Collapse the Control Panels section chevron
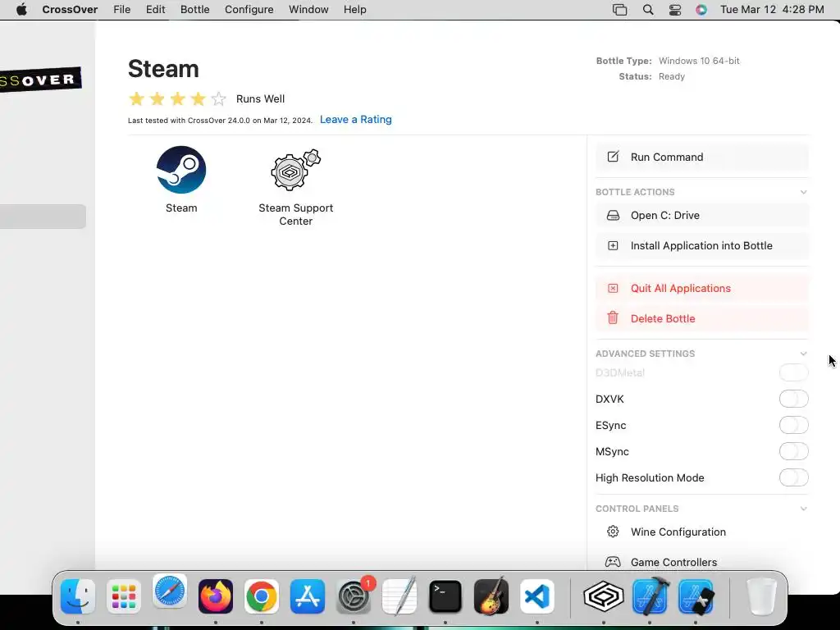The width and height of the screenshot is (840, 630). click(803, 509)
